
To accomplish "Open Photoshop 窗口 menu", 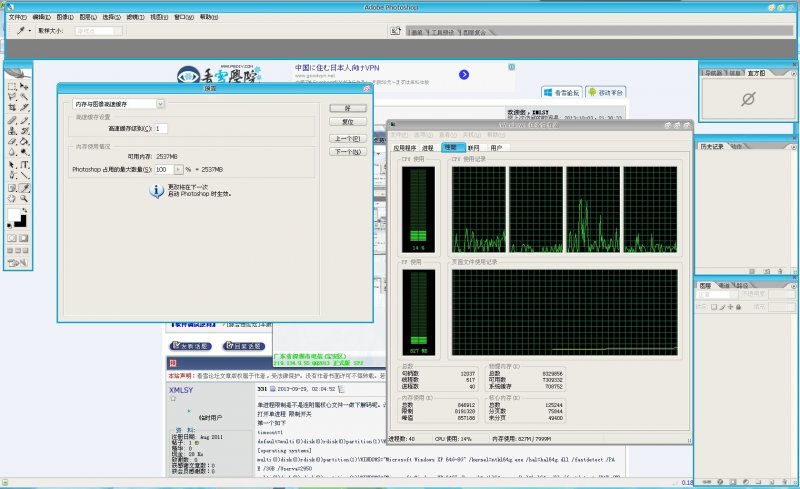I will click(184, 17).
